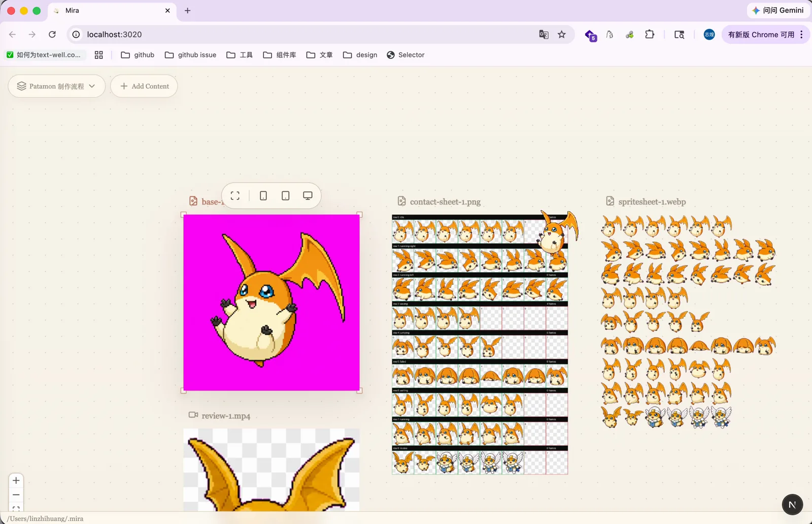Open the Chrome profile avatar
The height and width of the screenshot is (524, 812).
(x=709, y=35)
